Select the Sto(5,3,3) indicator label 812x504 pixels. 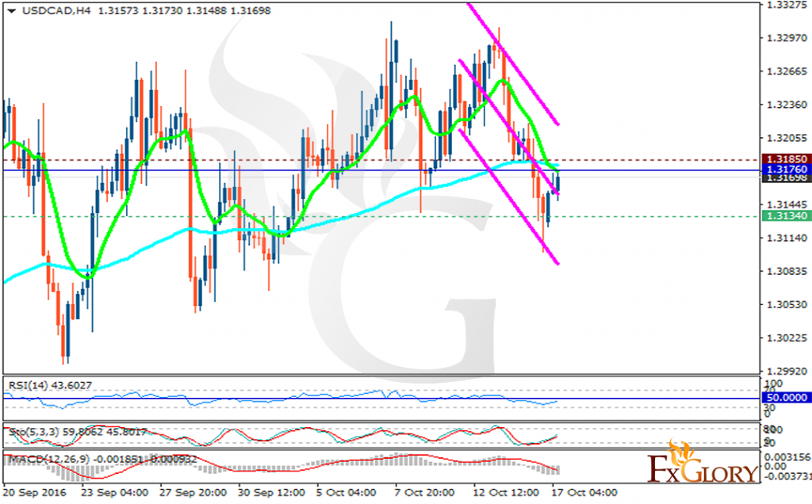pos(78,430)
